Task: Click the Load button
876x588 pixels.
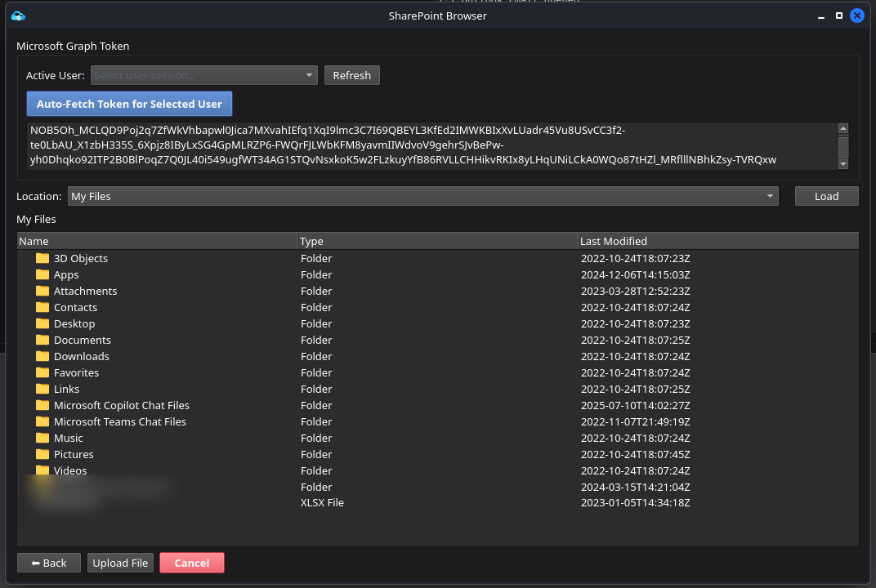Action: (x=826, y=196)
